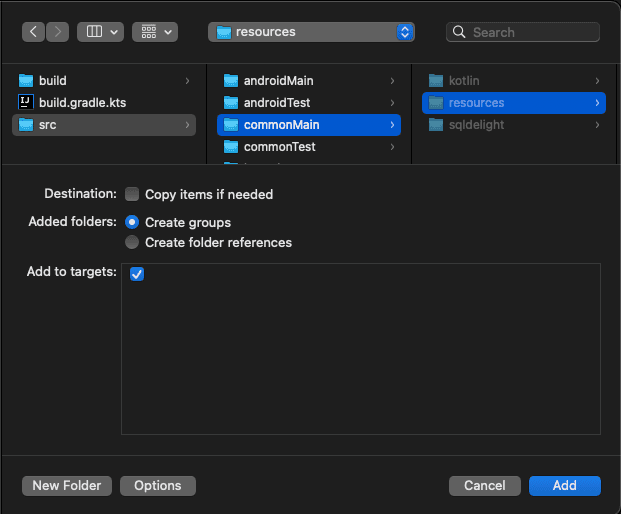The image size is (621, 514).
Task: Select Create folder references radio button
Action: (132, 242)
